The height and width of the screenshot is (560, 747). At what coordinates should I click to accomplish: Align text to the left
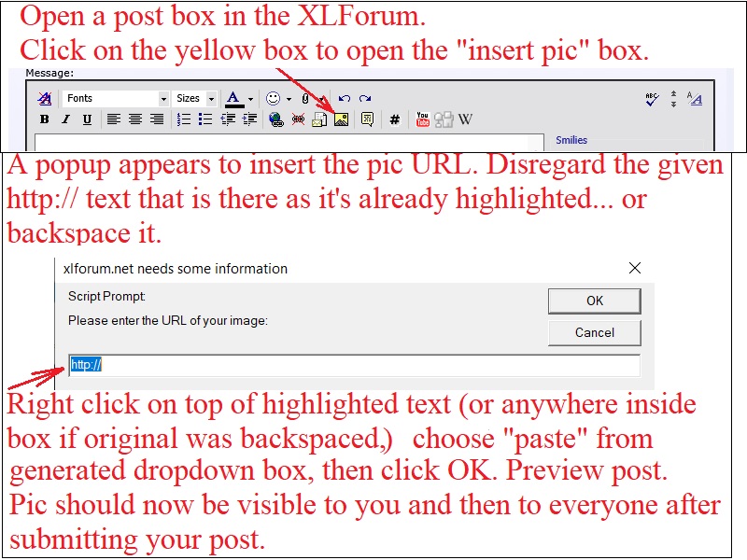tap(113, 119)
